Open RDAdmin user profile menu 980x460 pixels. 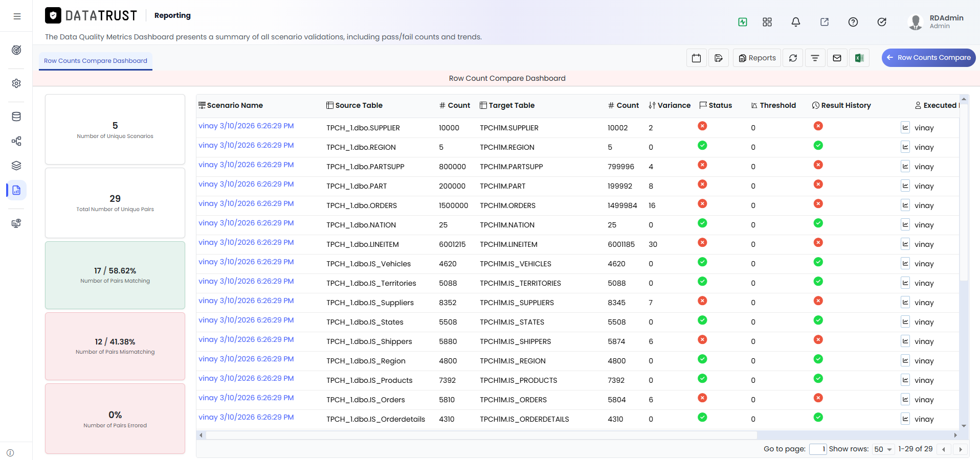pos(936,22)
